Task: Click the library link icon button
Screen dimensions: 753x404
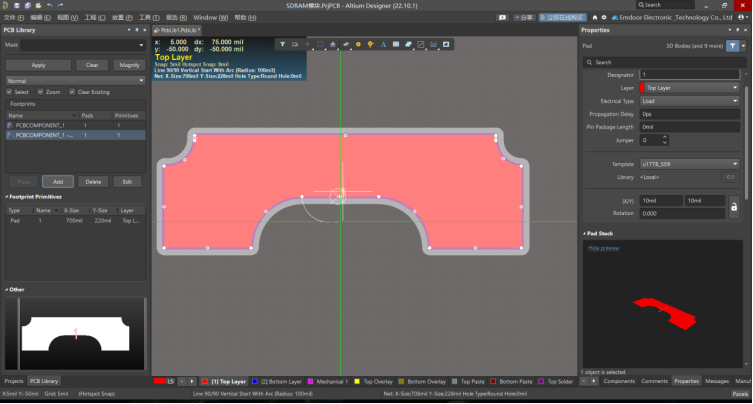Action: (731, 177)
